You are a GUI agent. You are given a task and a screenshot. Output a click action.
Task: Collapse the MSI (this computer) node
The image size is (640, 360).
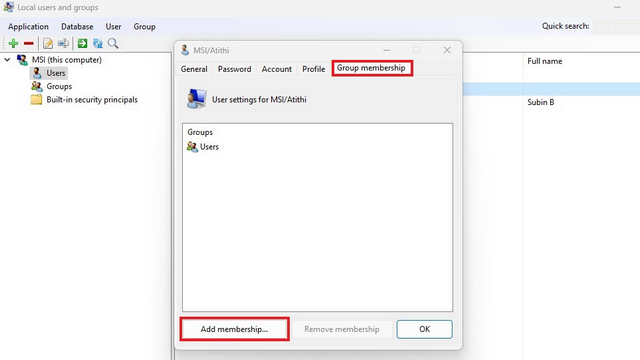click(7, 60)
